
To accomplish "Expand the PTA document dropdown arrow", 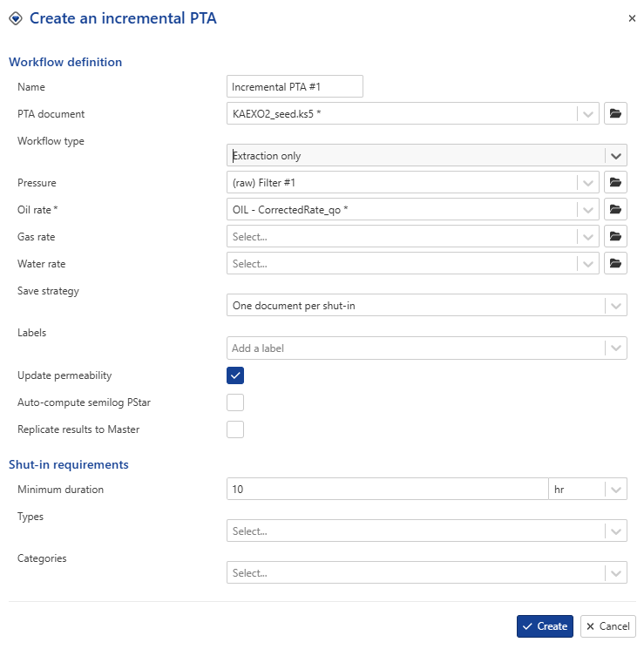I will click(587, 114).
